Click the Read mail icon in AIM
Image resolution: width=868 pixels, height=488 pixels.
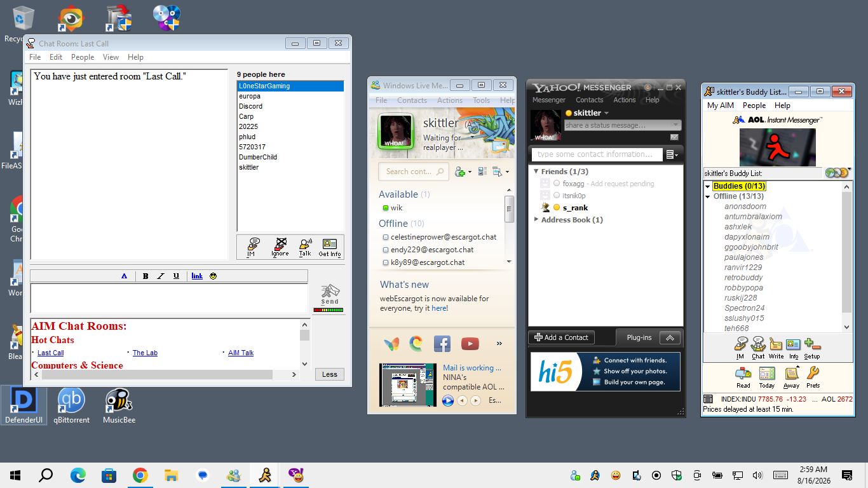743,377
